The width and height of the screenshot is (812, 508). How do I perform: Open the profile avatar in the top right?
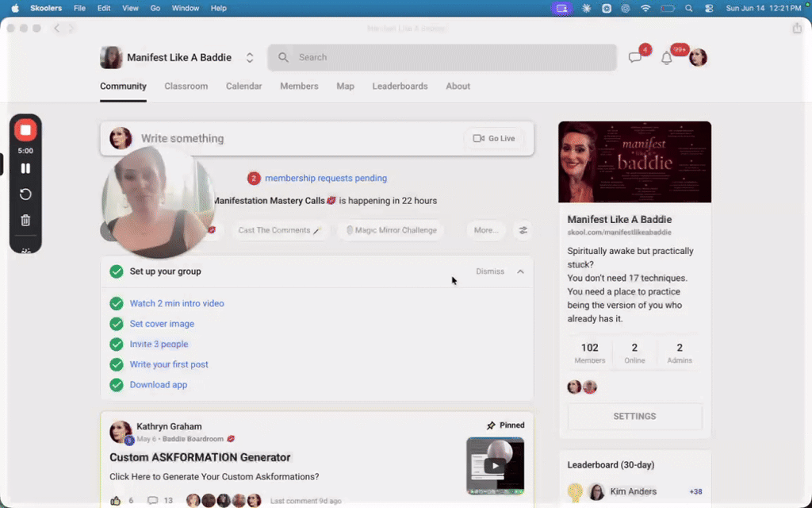pyautogui.click(x=698, y=57)
